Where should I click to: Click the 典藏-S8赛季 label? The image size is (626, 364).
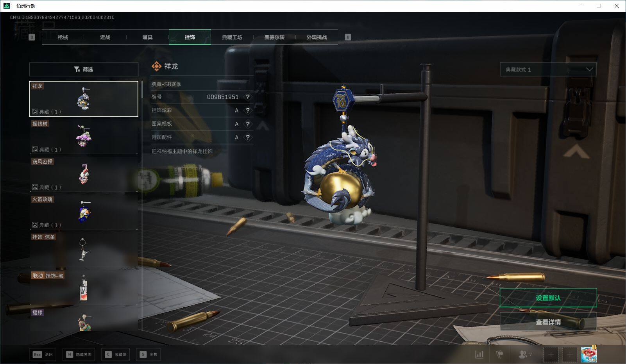[x=166, y=84]
